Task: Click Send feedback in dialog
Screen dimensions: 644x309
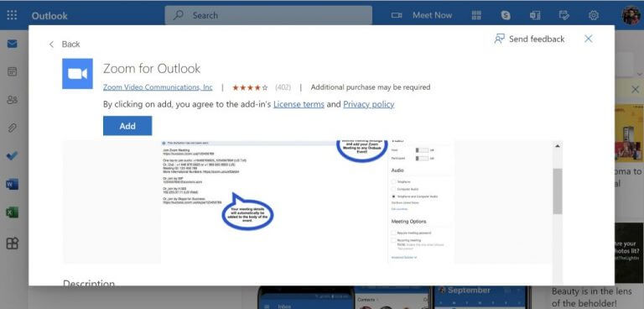Action: click(529, 39)
